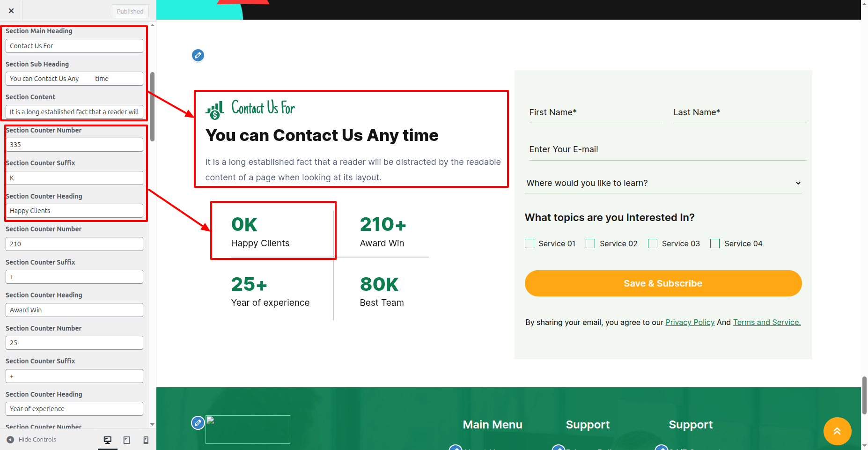
Task: Click the Save & Subscribe button
Action: tap(663, 283)
